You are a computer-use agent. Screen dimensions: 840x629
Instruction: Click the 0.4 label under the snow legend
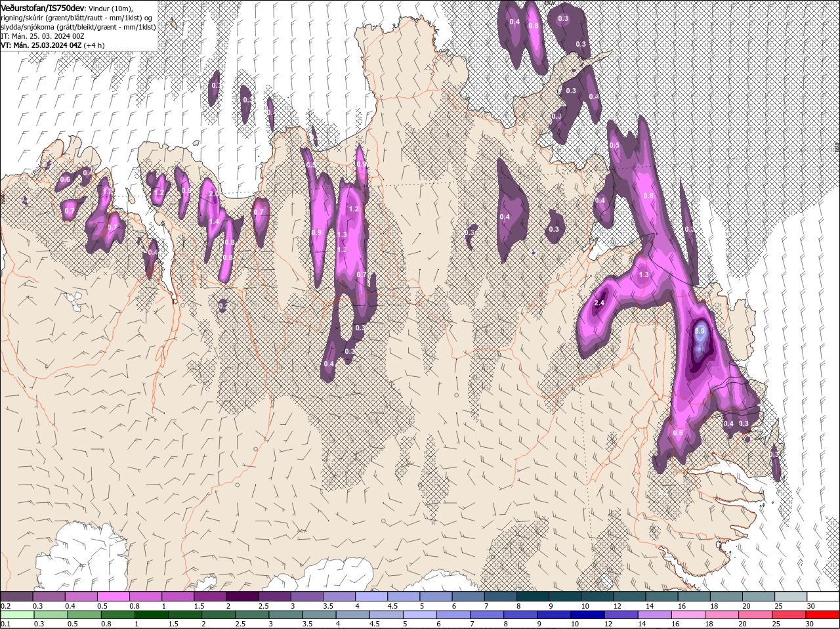pos(70,605)
